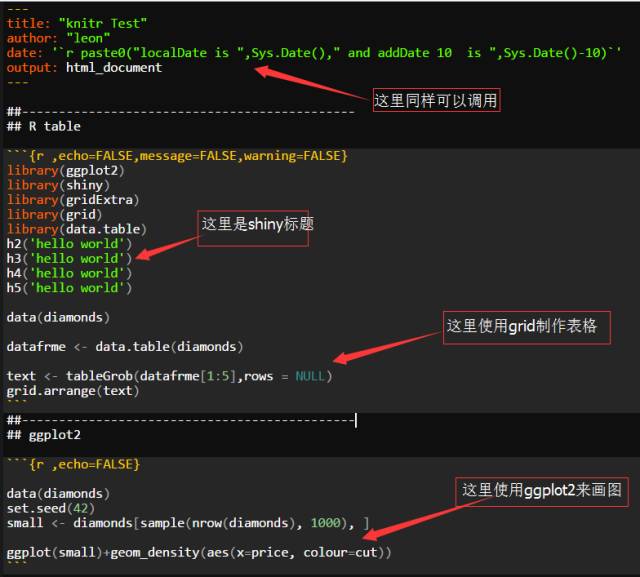Click the "## R table" heading line
The image size is (640, 577).
[x=44, y=126]
